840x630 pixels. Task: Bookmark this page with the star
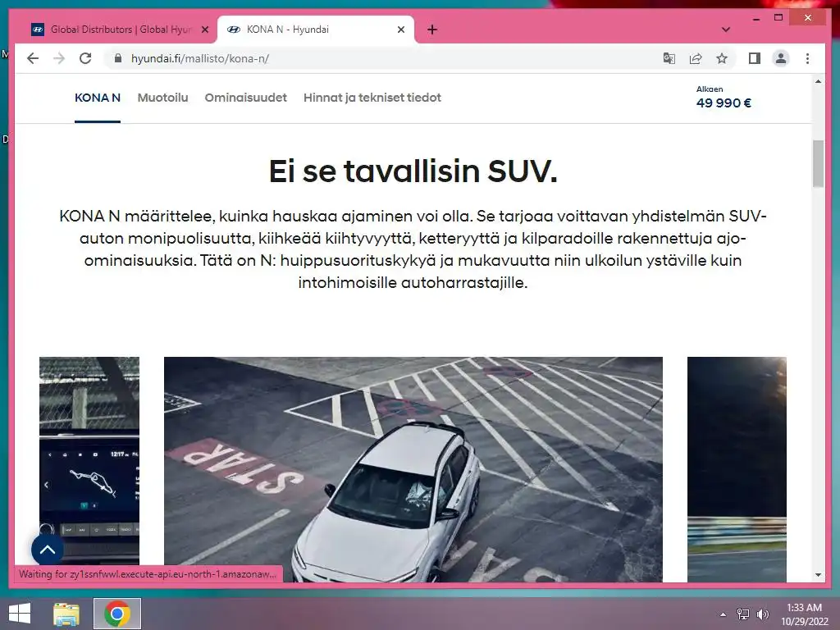[x=722, y=58]
